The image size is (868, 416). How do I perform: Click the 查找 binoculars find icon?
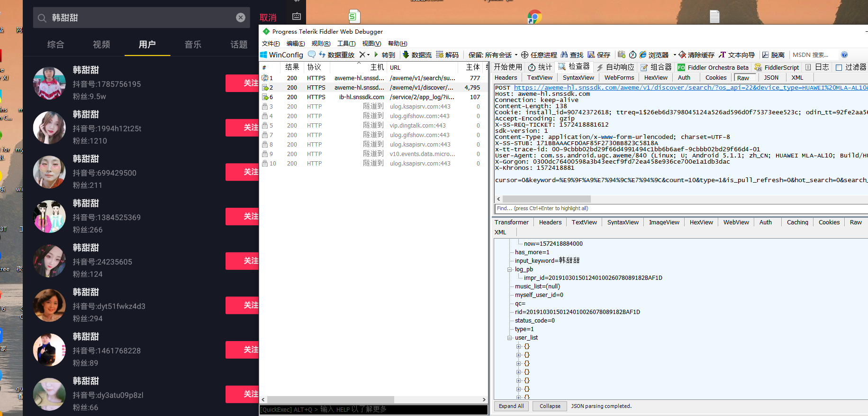[564, 55]
